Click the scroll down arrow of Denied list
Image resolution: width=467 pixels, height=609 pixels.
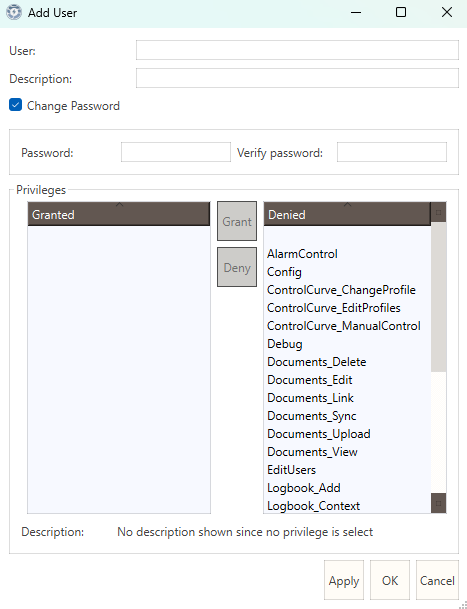click(x=438, y=503)
